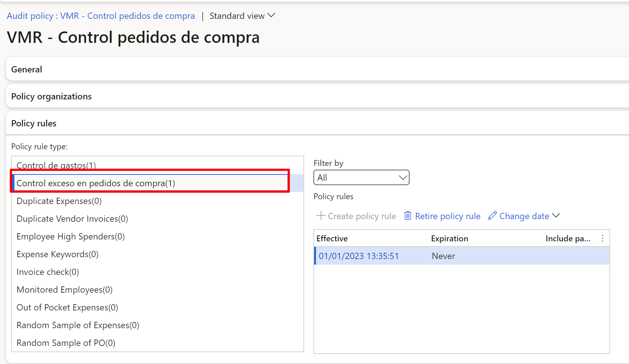Click Include pa... column header

pos(568,238)
